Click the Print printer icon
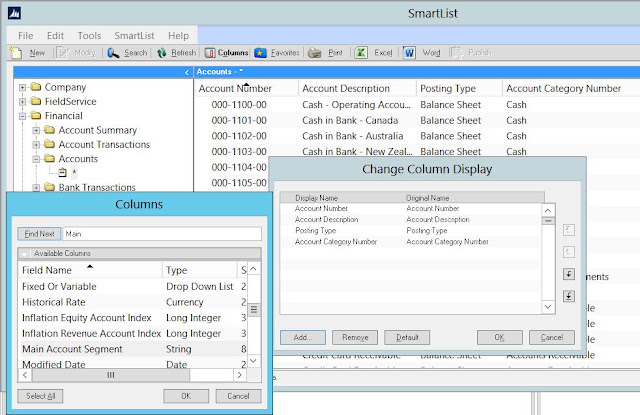 (x=314, y=53)
